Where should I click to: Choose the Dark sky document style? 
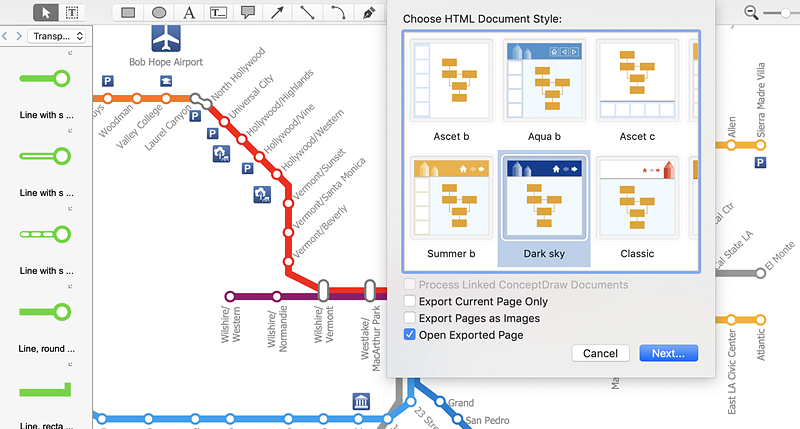coord(544,208)
